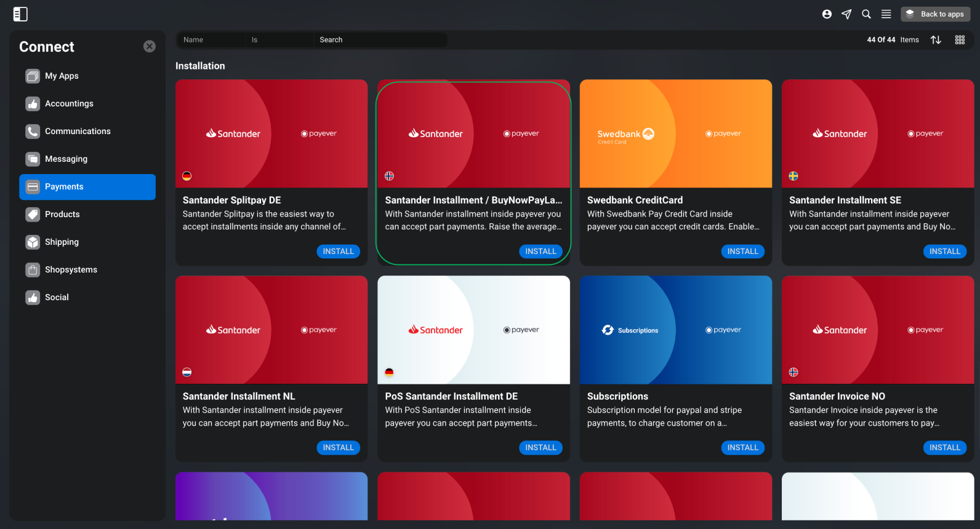This screenshot has height=529, width=980.
Task: Click the Subscriptions title text
Action: point(617,397)
